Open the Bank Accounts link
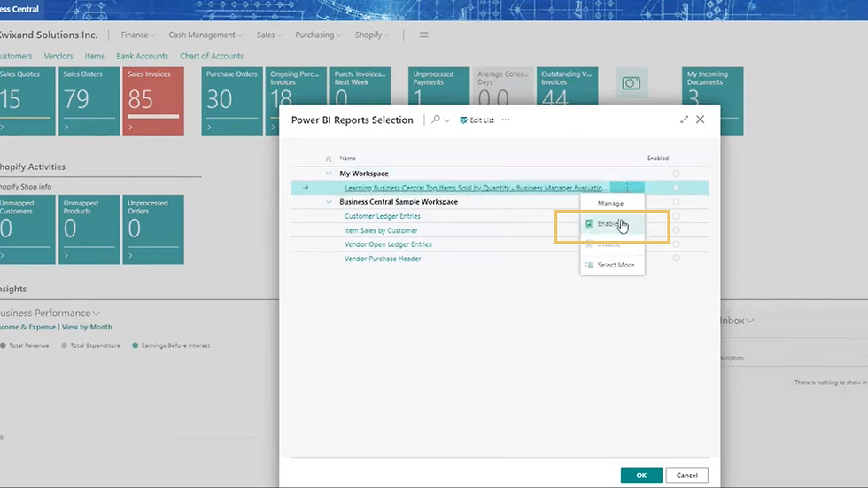The width and height of the screenshot is (868, 488). pyautogui.click(x=143, y=56)
